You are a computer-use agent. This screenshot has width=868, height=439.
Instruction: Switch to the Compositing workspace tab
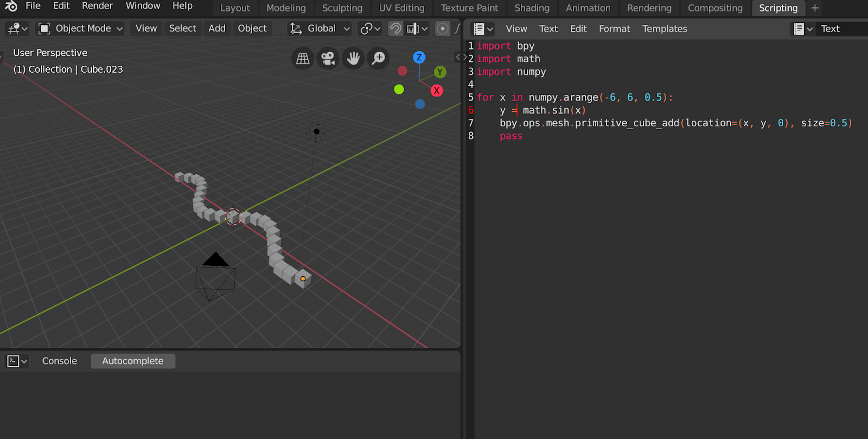point(715,8)
